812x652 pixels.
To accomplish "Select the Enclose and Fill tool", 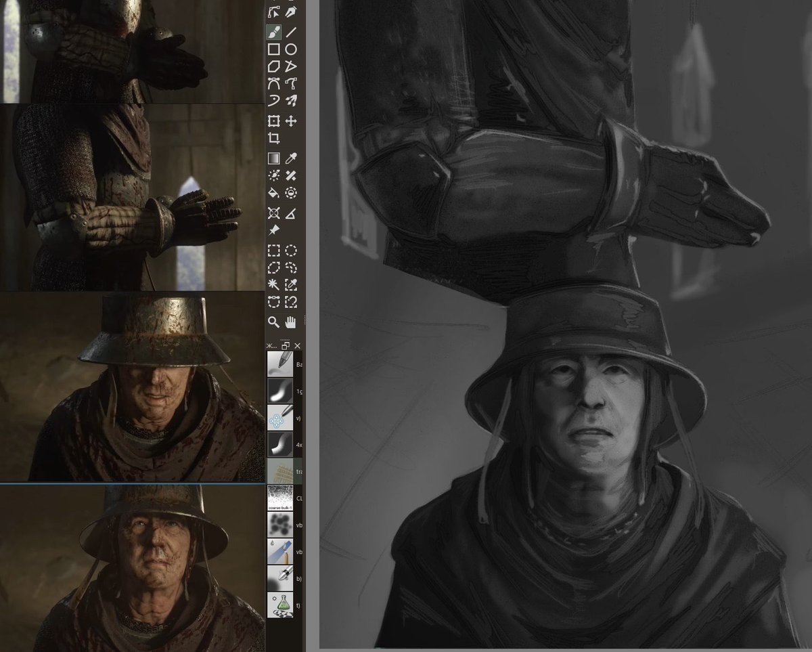I will click(x=291, y=193).
